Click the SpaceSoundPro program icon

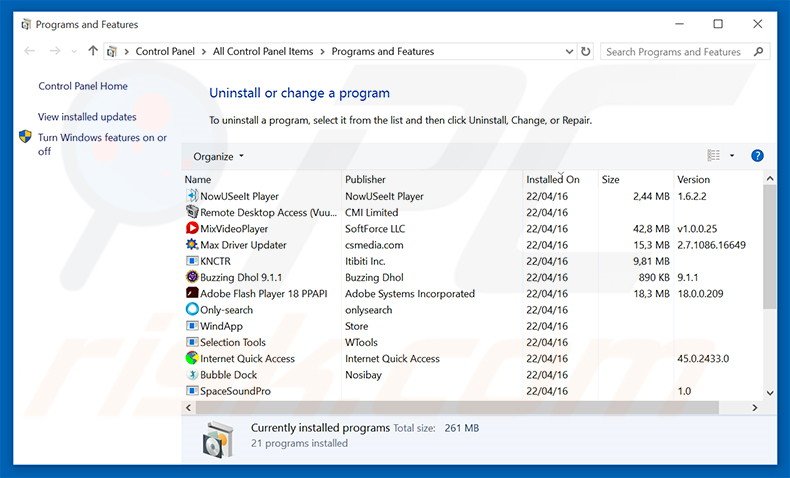[x=192, y=391]
